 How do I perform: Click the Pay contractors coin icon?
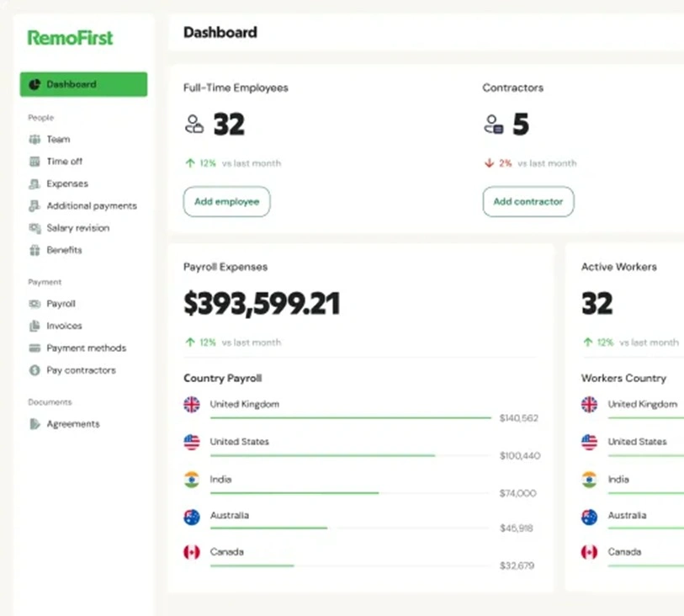34,370
